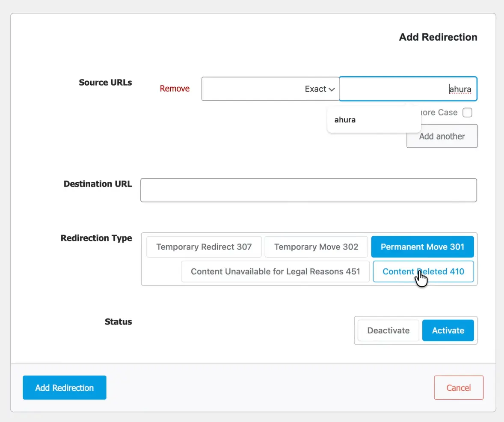Open the Exact match type dropdown
The width and height of the screenshot is (504, 422).
[x=270, y=89]
